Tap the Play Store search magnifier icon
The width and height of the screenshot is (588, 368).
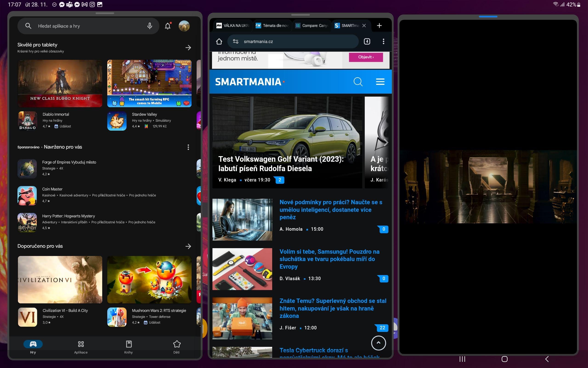[28, 26]
